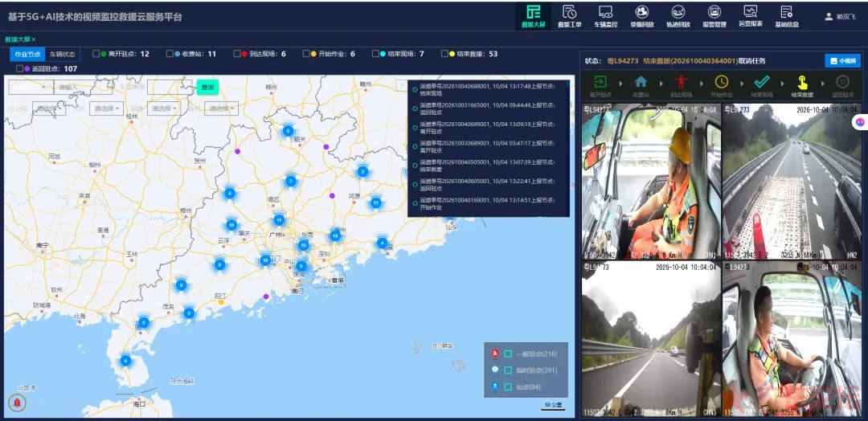This screenshot has height=421, width=868.
Task: Enable the 站点(84) legend checkbox
Action: click(x=508, y=387)
